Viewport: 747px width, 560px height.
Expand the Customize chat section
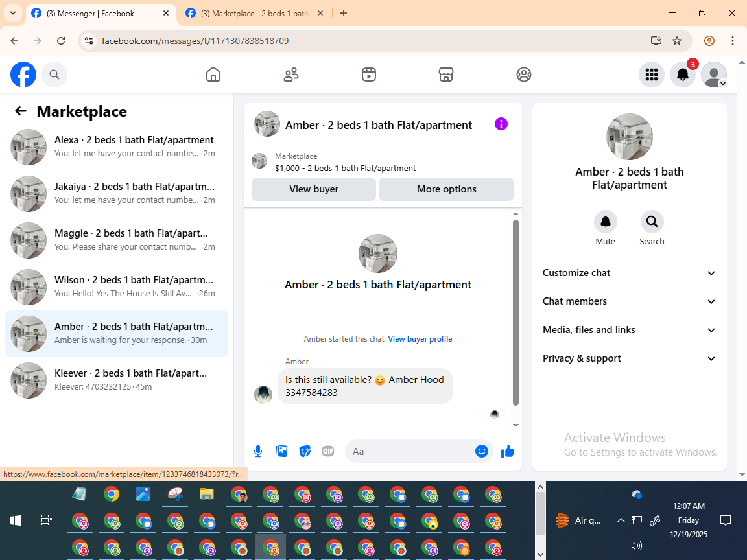(x=630, y=273)
